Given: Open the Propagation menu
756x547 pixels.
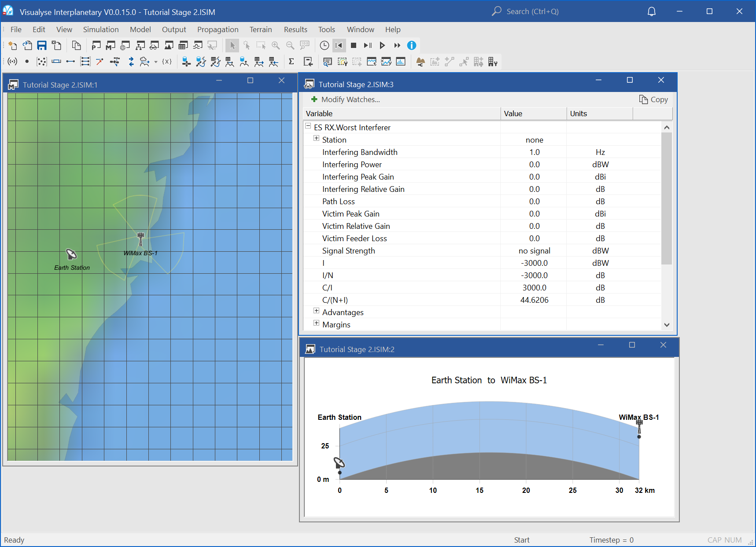Looking at the screenshot, I should [218, 29].
